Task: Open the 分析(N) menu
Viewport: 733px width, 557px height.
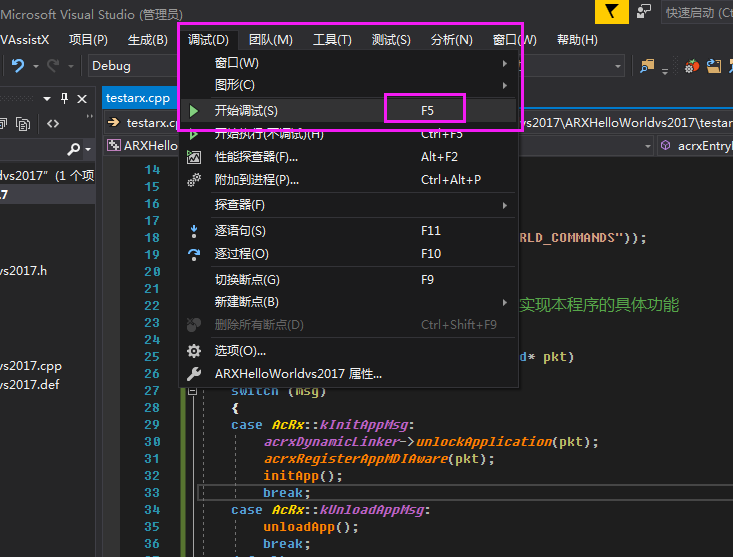Action: [451, 40]
